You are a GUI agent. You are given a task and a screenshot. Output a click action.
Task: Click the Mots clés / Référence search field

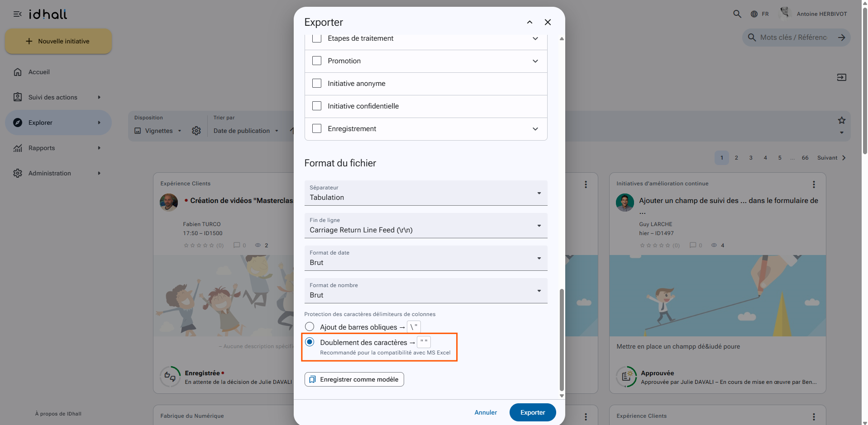(793, 38)
